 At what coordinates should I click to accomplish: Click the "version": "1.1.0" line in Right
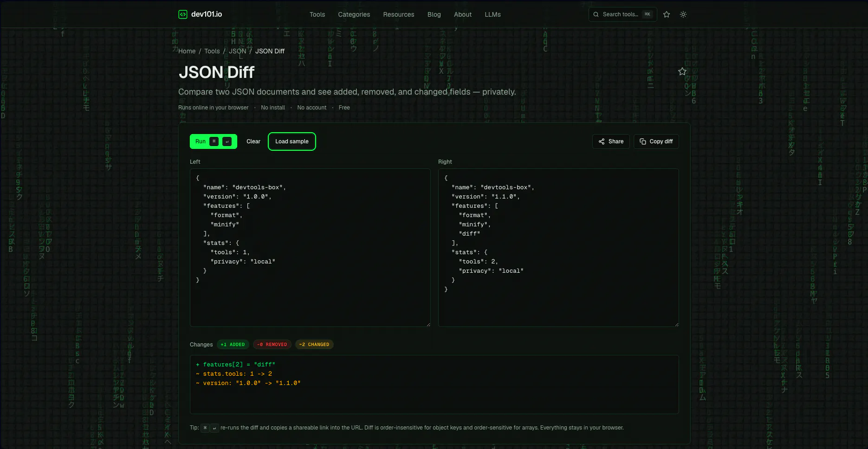tap(486, 197)
